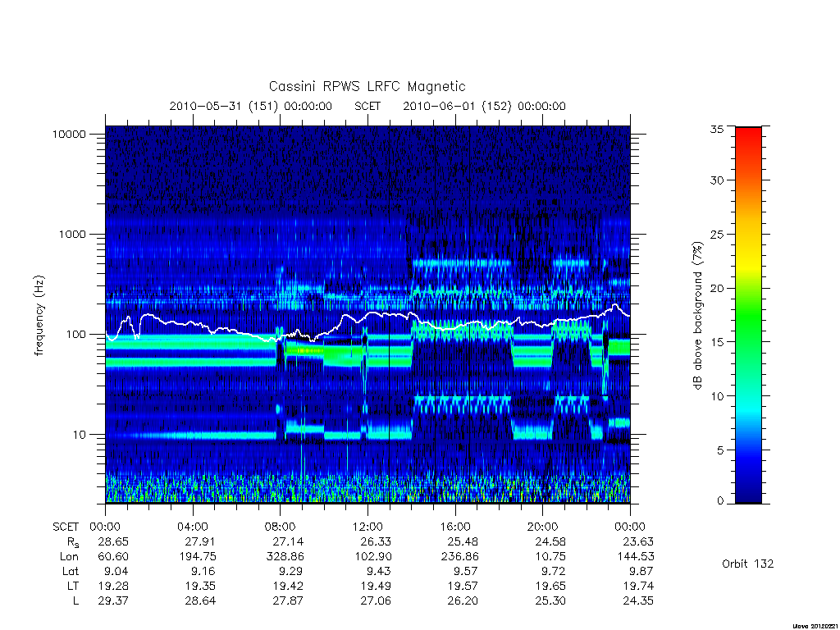
Task: Click the 35 value on color scale
Action: coord(716,129)
